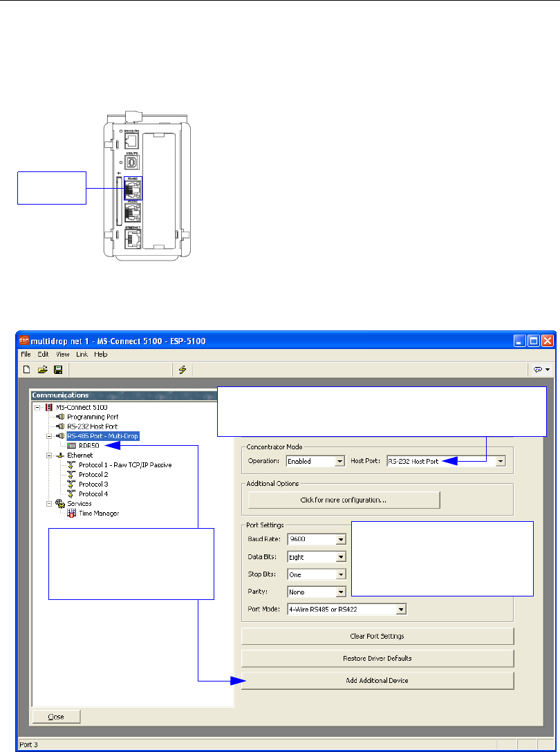Viewport: 560px width, 752px height.
Task: Select the 'Protocol 3' tree item
Action: (x=93, y=484)
